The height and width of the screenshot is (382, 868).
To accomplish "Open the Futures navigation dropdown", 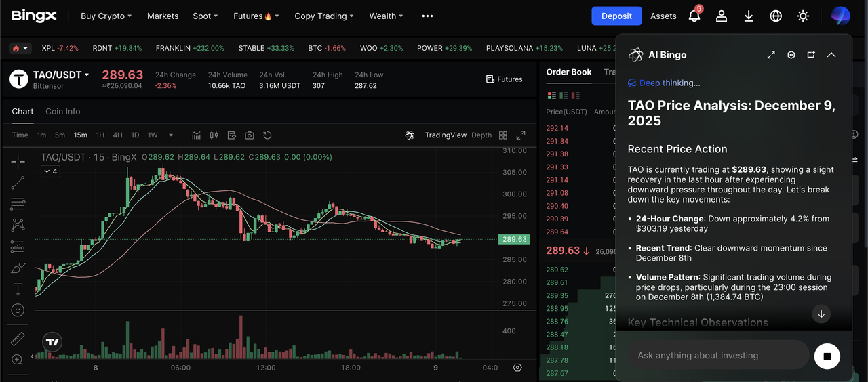I will point(256,16).
